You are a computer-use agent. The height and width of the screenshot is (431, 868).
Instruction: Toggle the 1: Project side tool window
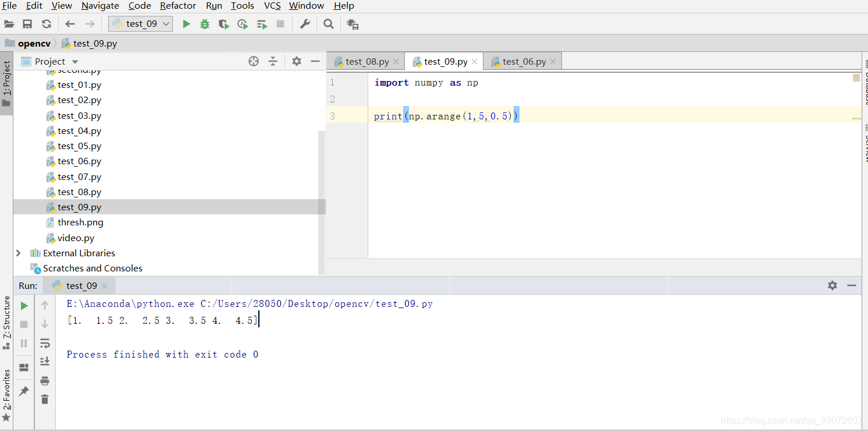pyautogui.click(x=6, y=83)
